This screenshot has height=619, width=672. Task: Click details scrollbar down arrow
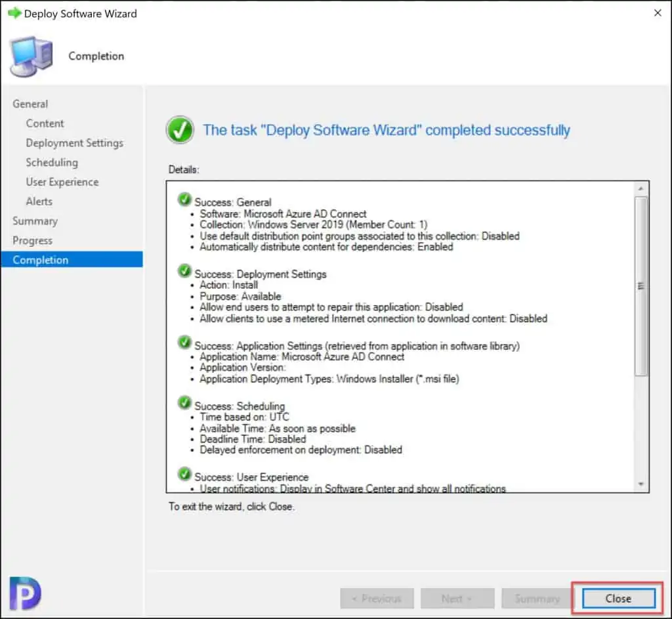(640, 484)
